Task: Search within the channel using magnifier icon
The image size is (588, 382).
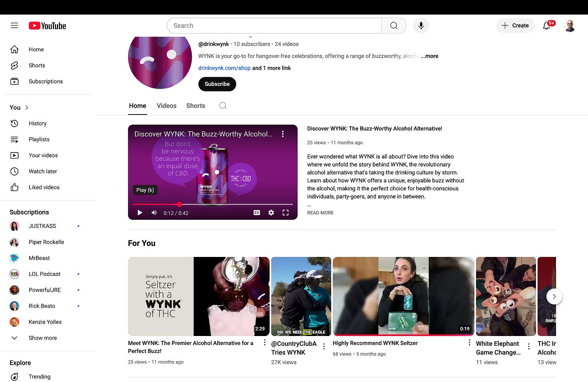Action: pos(223,106)
